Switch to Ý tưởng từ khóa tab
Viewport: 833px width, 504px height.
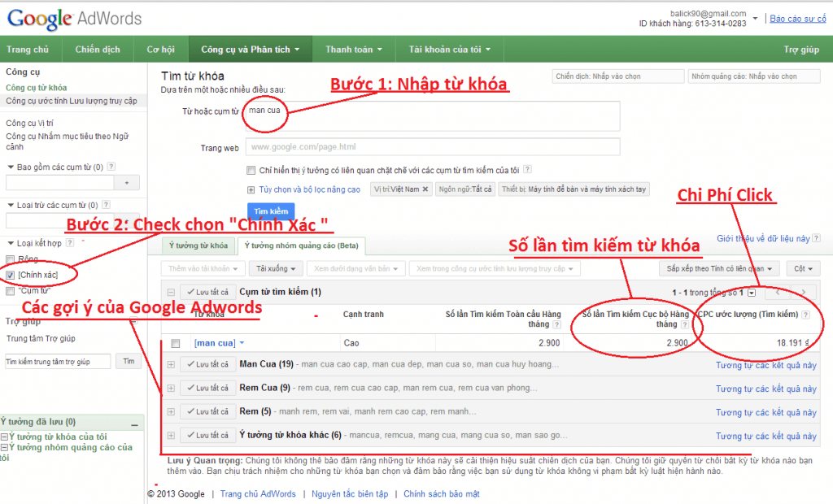[198, 245]
